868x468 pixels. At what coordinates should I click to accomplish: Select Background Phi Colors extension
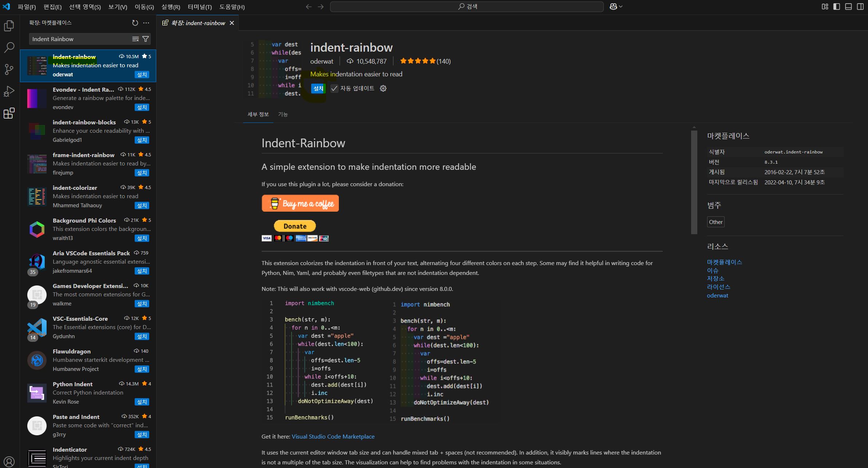pyautogui.click(x=88, y=229)
